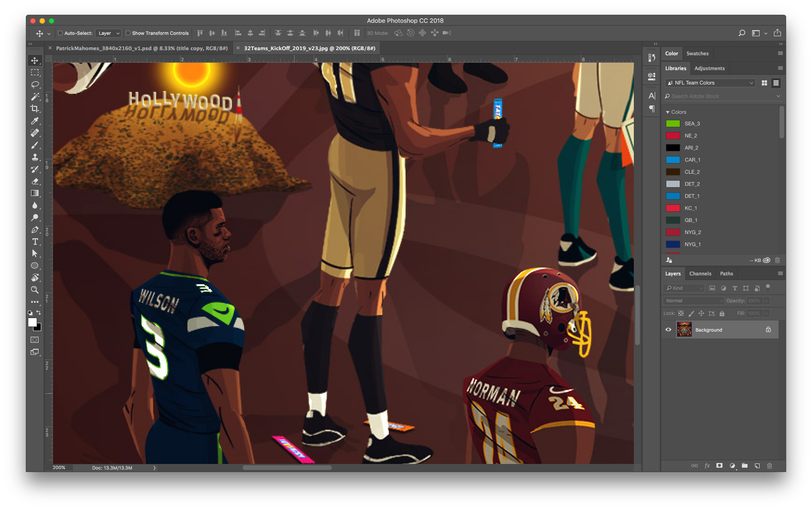Viewport: 812px width, 509px height.
Task: Toggle lock image pixels
Action: click(x=691, y=313)
